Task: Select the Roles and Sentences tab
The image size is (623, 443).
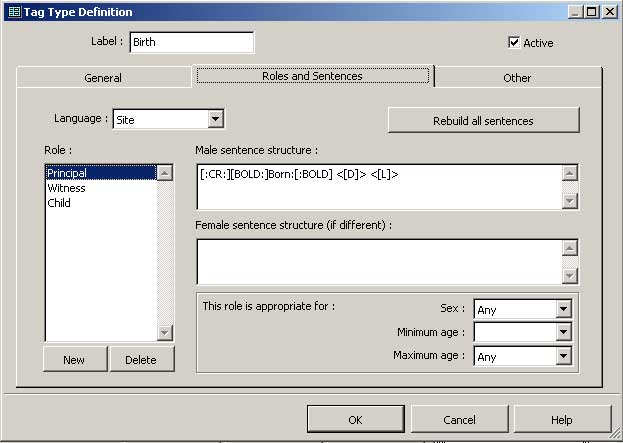Action: coord(313,76)
